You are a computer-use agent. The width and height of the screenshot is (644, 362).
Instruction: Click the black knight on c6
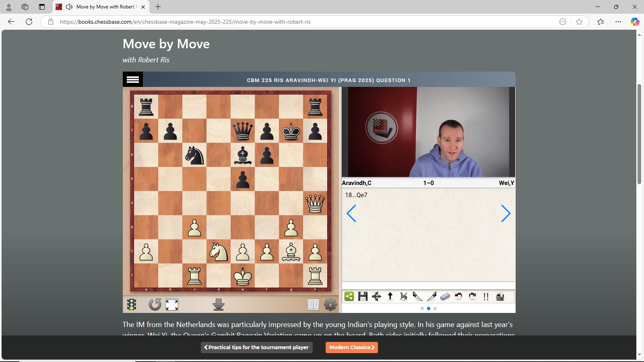coord(194,155)
